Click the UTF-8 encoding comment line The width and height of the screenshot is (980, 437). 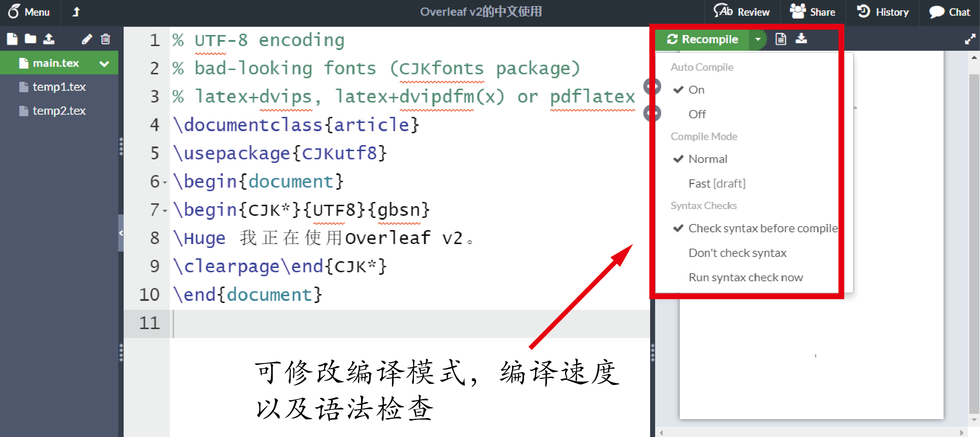258,40
